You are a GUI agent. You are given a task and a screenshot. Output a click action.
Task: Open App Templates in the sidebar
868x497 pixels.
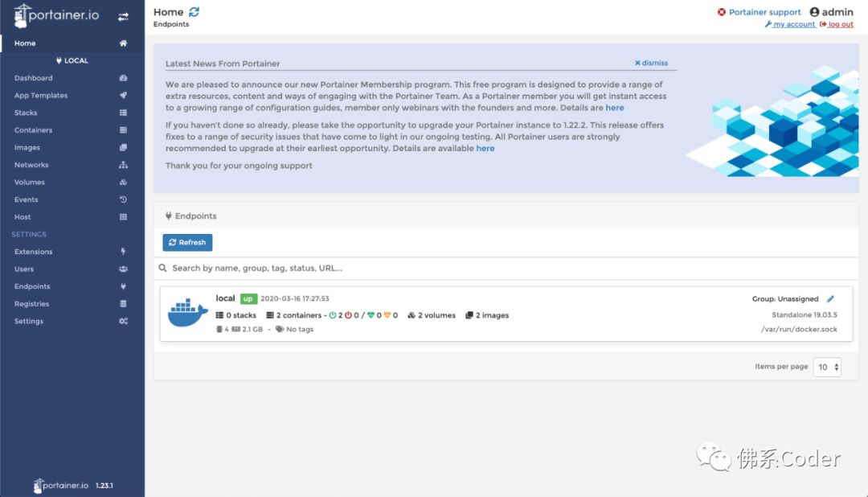(41, 96)
